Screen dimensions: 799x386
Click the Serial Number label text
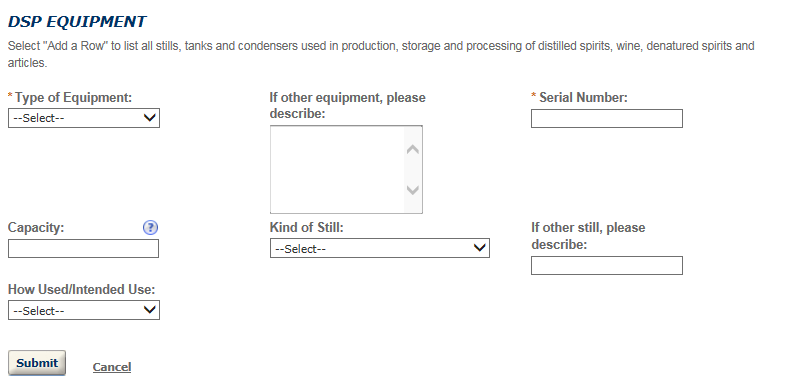tap(583, 97)
